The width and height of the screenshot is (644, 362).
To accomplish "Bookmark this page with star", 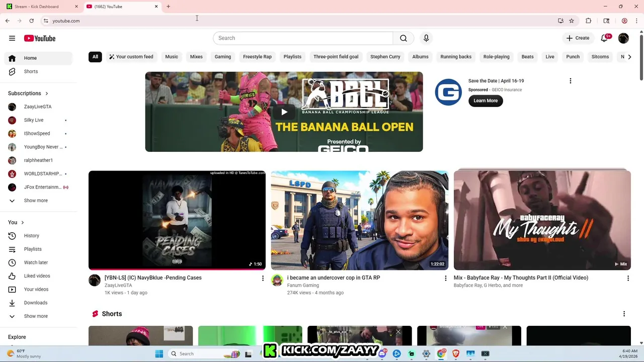I will (572, 21).
